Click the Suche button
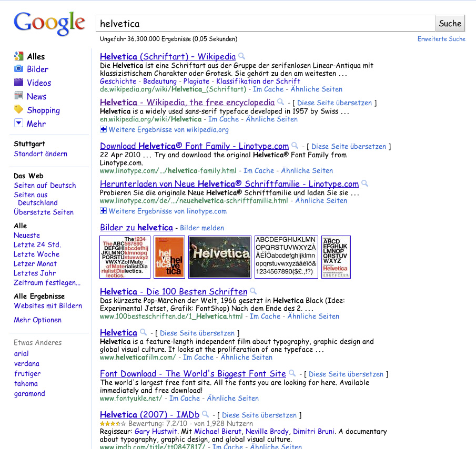Viewport: 476px width, 449px height. pos(450,23)
